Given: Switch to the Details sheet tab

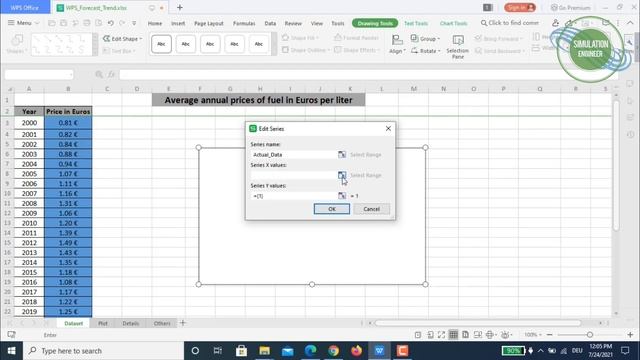Looking at the screenshot, I should pos(131,323).
